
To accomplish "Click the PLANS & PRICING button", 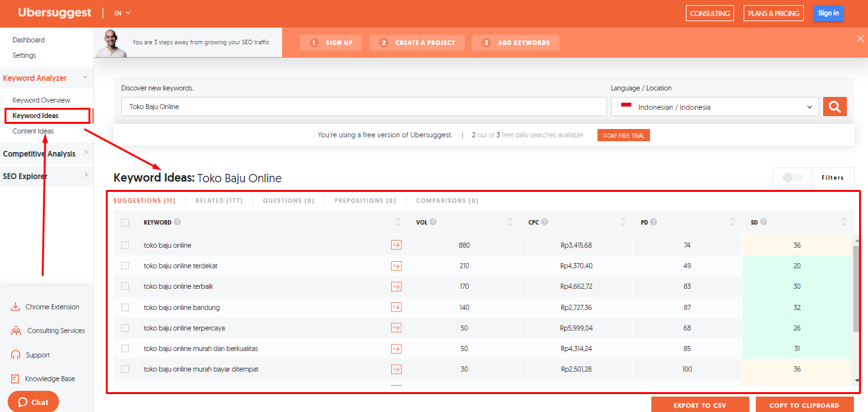I will click(774, 13).
